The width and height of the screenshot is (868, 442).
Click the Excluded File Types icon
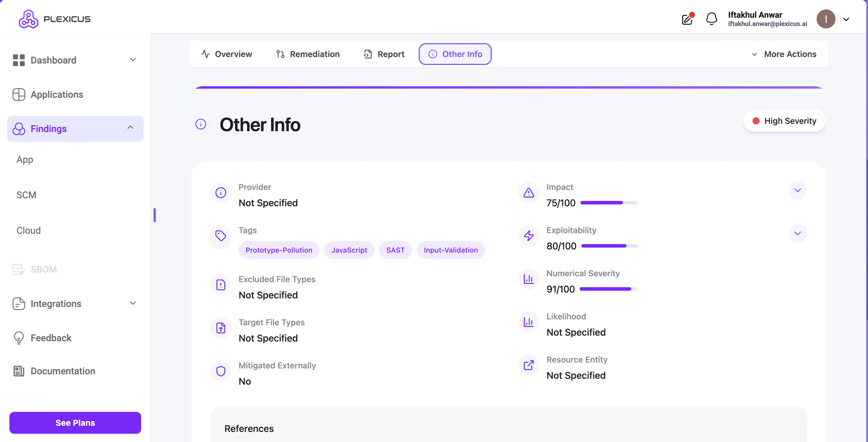(x=221, y=285)
